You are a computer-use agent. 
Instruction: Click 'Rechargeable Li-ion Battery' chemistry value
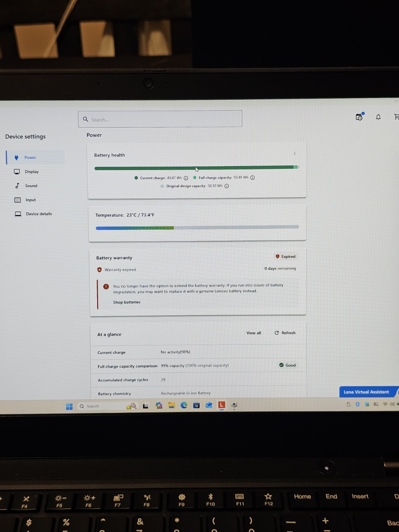pyautogui.click(x=186, y=393)
